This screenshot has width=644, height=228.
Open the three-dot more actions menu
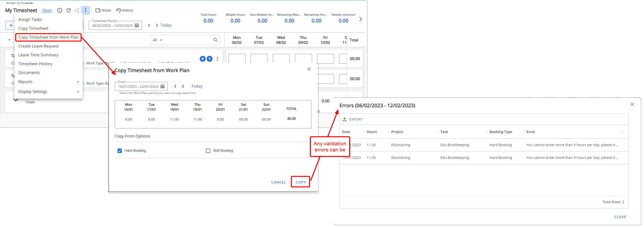pos(86,10)
